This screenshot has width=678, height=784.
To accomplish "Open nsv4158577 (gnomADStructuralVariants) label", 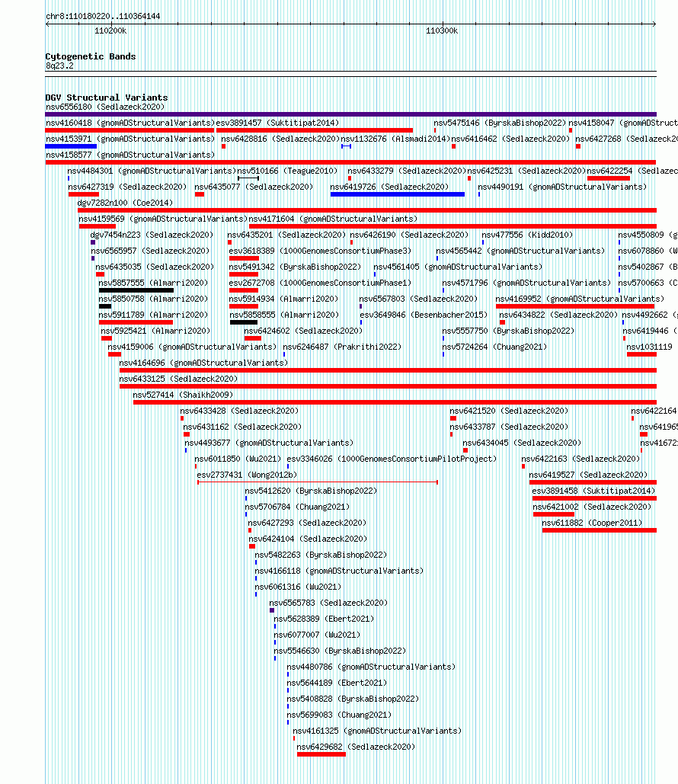I will (130, 155).
